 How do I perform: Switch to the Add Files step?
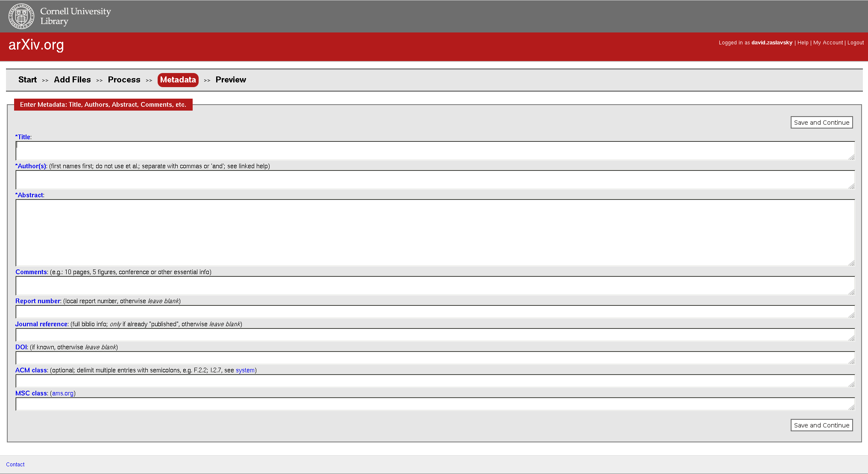coord(72,80)
